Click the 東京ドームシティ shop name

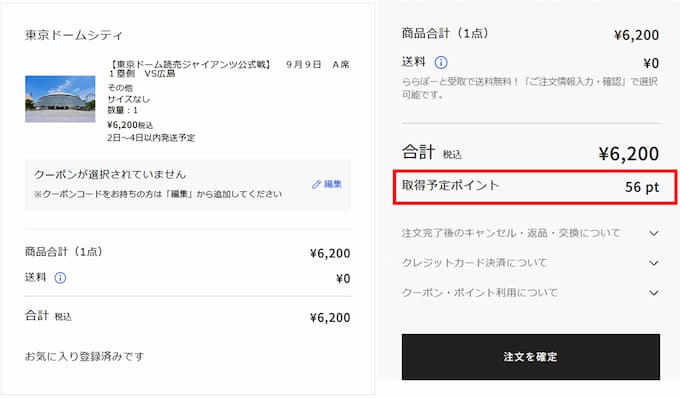(x=74, y=35)
